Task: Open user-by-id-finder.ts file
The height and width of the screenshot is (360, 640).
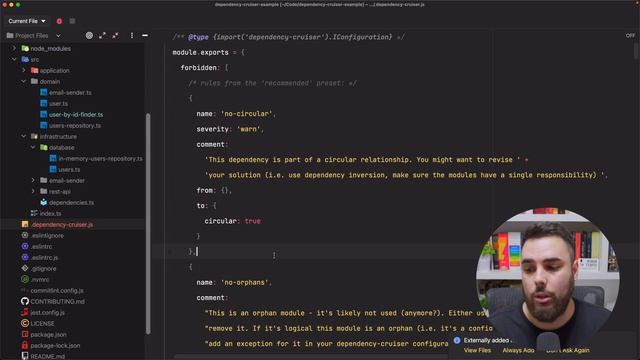Action: click(x=76, y=115)
